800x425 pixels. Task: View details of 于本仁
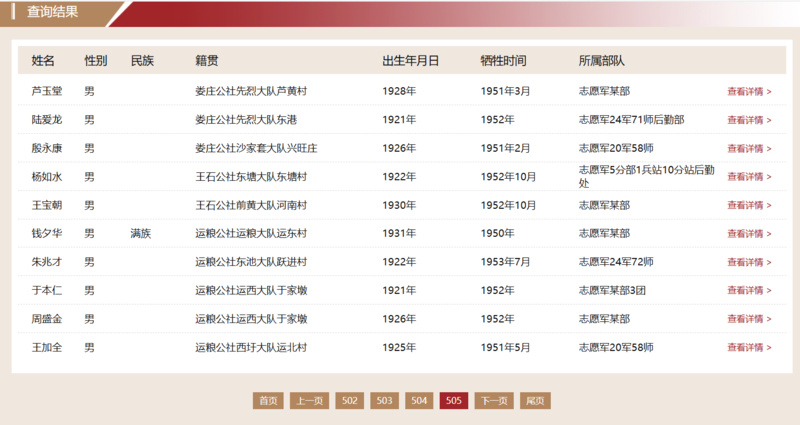(749, 291)
